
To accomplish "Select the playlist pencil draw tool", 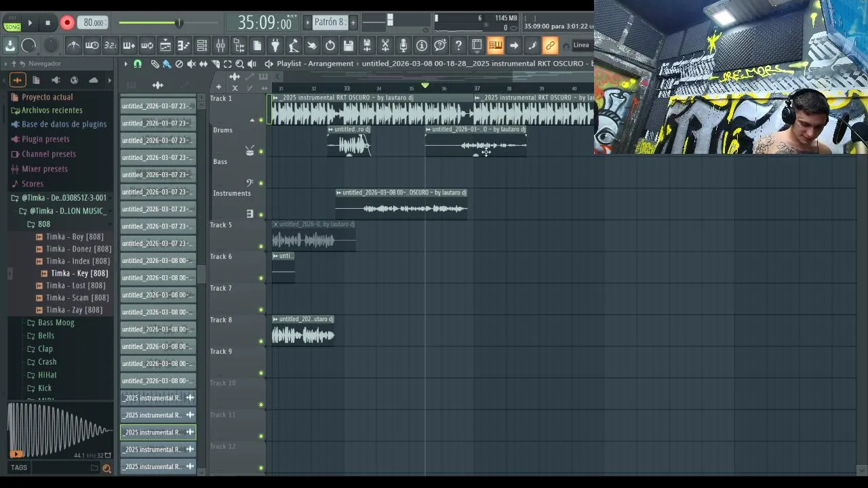I will tap(155, 64).
